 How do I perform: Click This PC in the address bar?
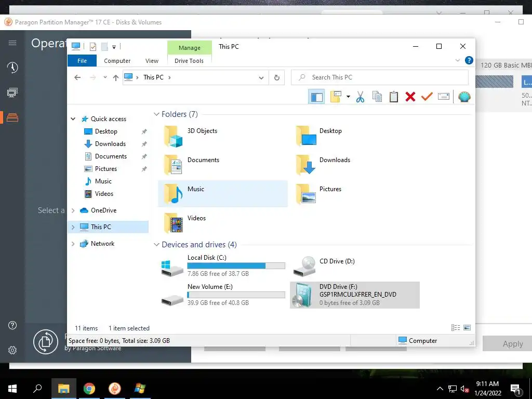click(x=153, y=77)
